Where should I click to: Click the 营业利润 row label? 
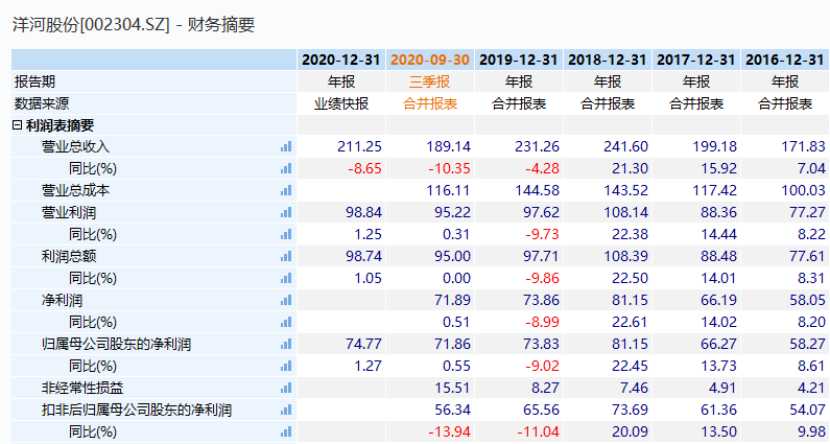(x=69, y=213)
